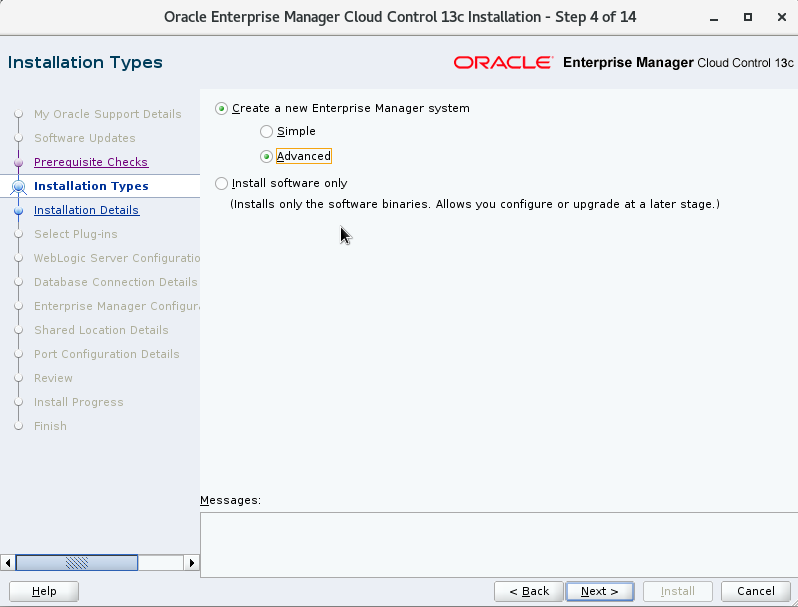The width and height of the screenshot is (798, 607).
Task: Click the Messages label
Action: point(230,500)
